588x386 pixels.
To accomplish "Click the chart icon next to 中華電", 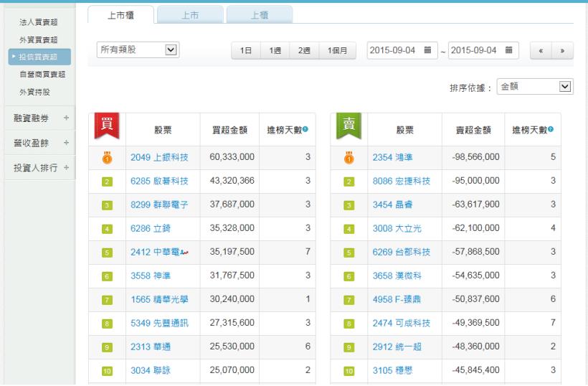I will click(x=184, y=252).
